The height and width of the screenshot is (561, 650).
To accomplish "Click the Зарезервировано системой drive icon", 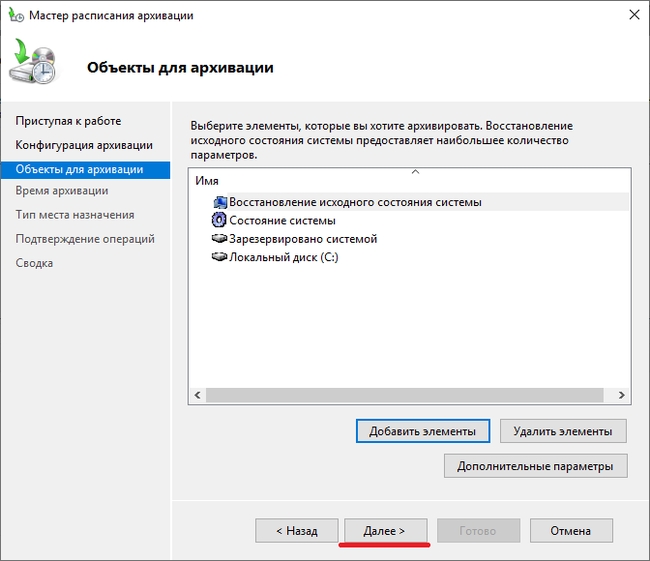I will coord(220,239).
